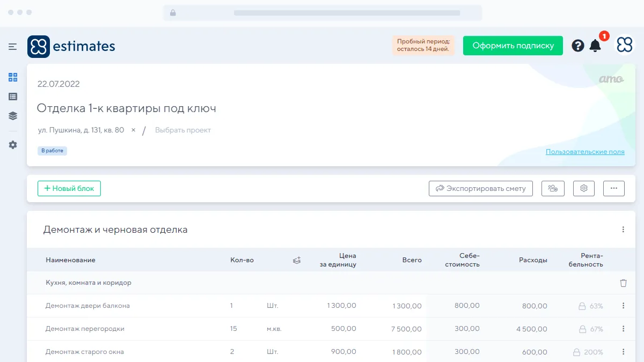Open the estimates list icon in sidebar
644x362 pixels.
point(13,97)
